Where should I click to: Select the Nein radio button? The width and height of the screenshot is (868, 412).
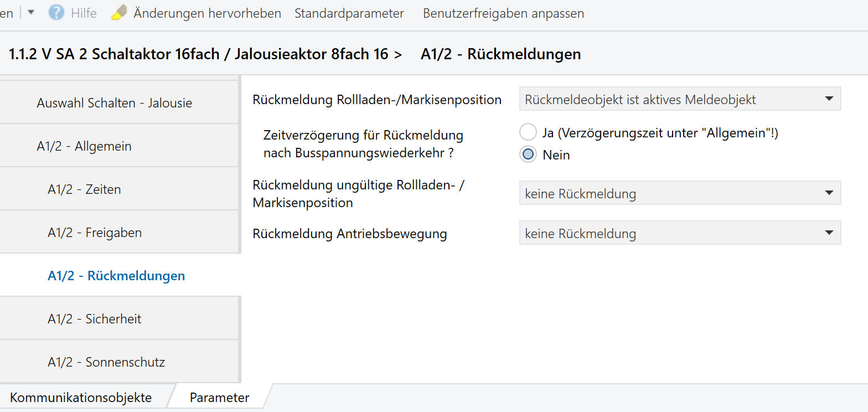coord(528,154)
